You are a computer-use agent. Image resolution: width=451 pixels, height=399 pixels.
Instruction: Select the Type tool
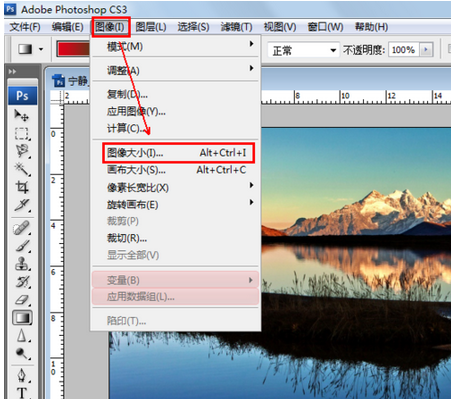(x=22, y=393)
